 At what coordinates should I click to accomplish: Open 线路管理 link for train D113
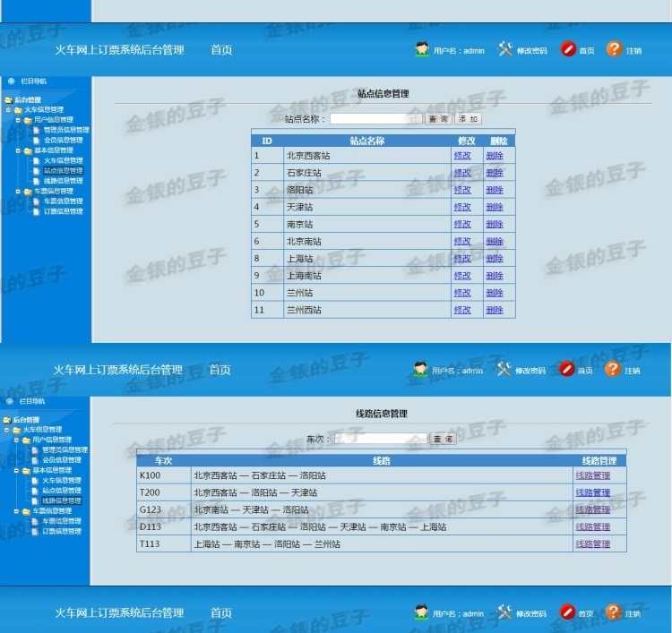pos(593,526)
